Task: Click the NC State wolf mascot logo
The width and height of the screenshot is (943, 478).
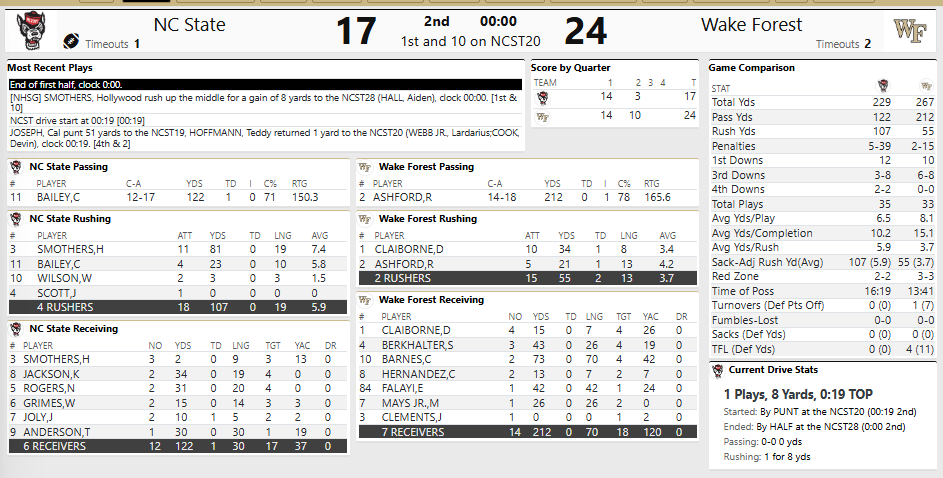Action: point(31,31)
